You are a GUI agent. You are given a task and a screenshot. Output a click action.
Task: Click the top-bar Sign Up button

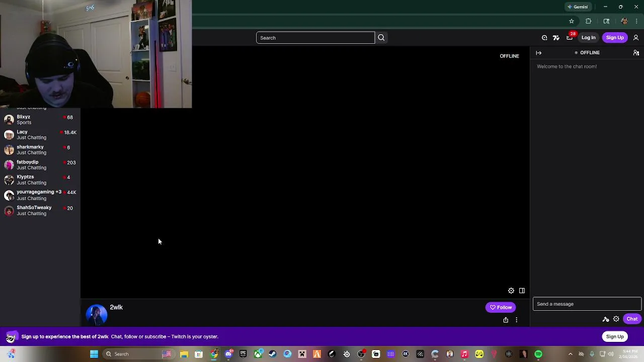pyautogui.click(x=615, y=38)
